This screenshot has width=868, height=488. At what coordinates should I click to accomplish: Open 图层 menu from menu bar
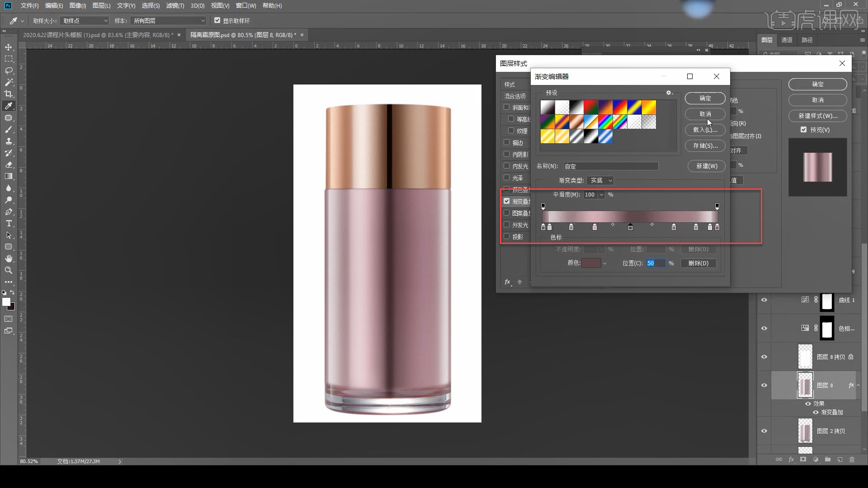click(x=100, y=5)
